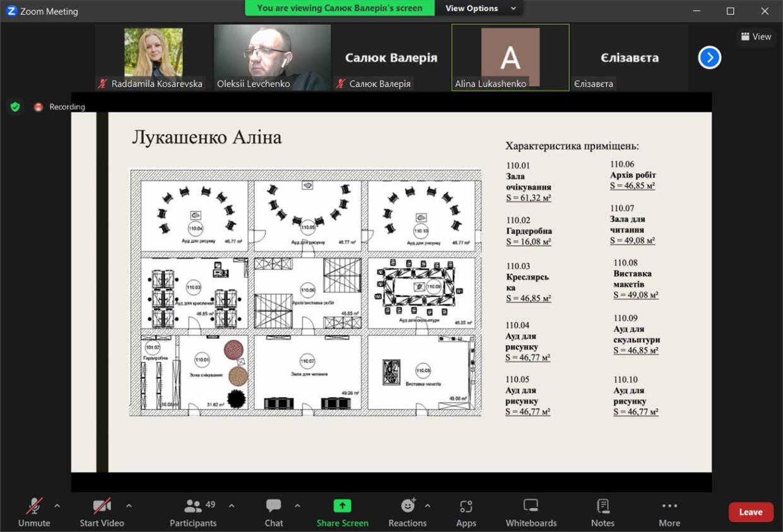The height and width of the screenshot is (532, 783).
Task: Click heading "Характеристика приміщень:"
Action: pos(572,146)
